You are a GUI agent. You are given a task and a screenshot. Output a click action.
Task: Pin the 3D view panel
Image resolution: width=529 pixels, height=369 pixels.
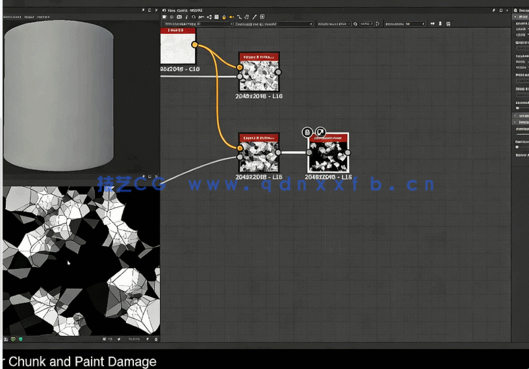coord(143,10)
